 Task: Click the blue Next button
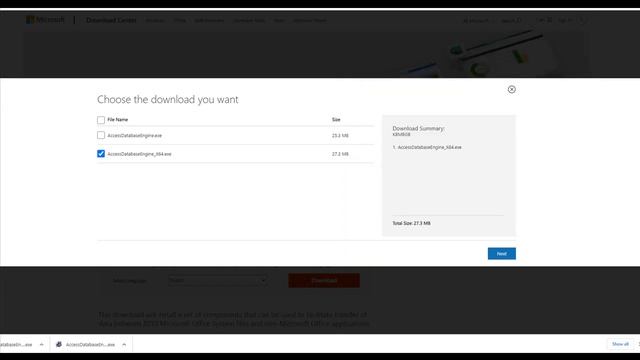point(502,253)
